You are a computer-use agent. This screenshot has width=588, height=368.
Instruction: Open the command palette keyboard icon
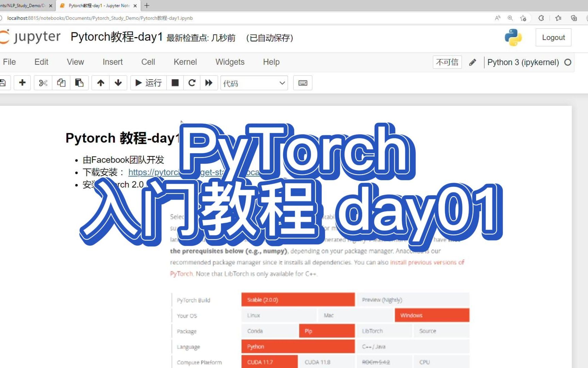click(x=303, y=83)
